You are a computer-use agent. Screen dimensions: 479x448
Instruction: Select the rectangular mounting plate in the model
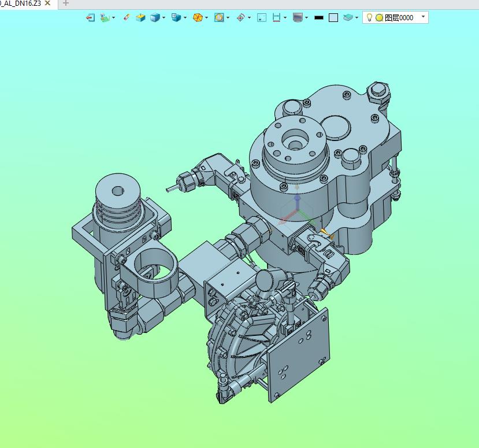click(299, 354)
